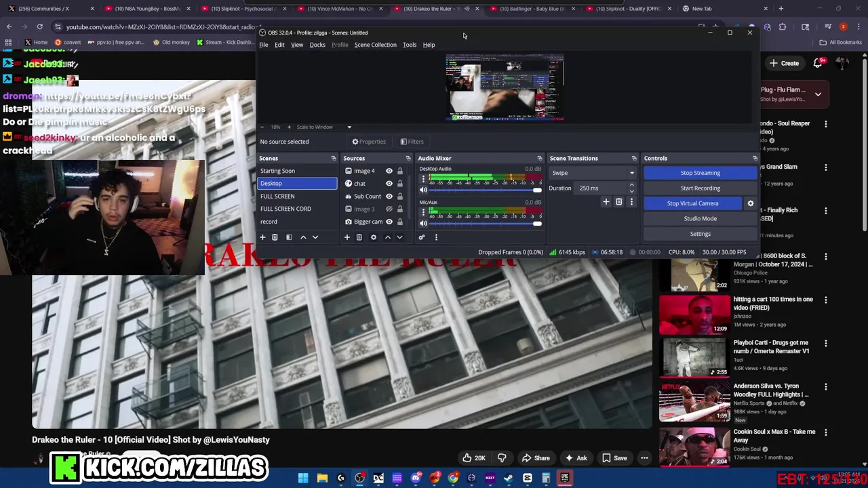The width and height of the screenshot is (868, 488).
Task: Move scene up with Scenes up arrow
Action: tap(303, 237)
